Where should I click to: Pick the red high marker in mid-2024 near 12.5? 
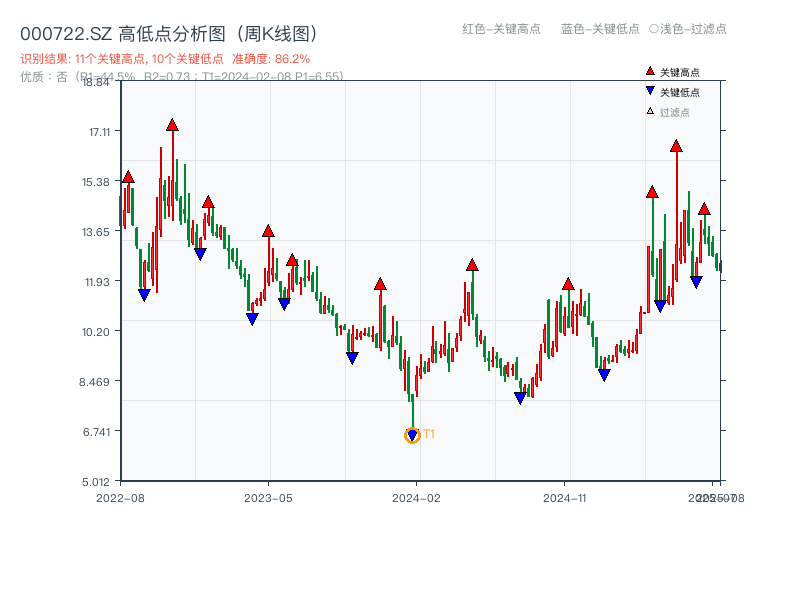coord(472,265)
